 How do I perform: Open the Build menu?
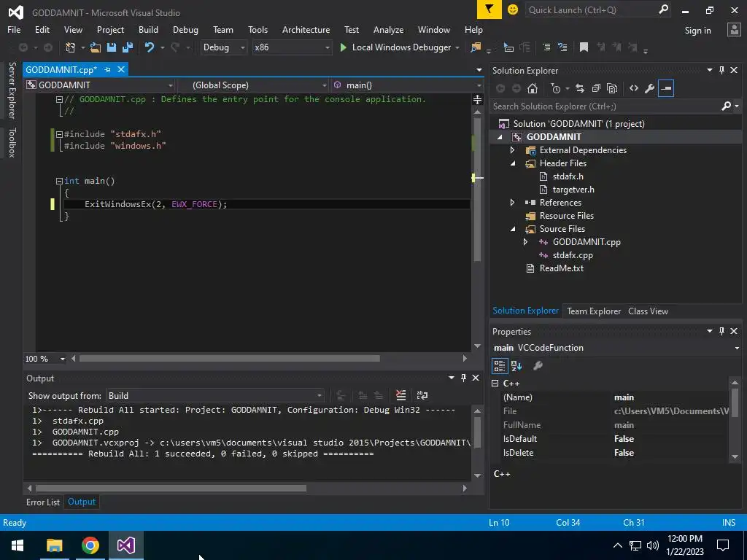pyautogui.click(x=148, y=29)
